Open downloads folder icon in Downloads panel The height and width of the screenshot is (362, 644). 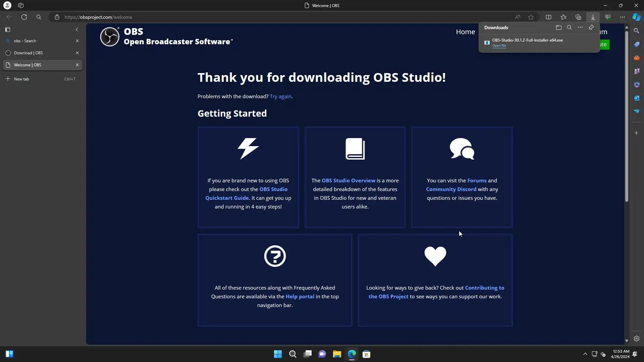pos(558,27)
